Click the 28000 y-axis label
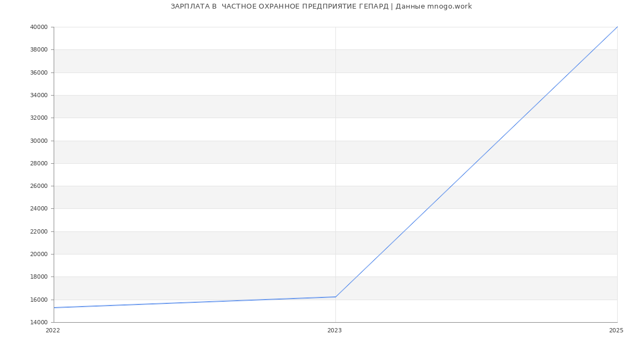This screenshot has width=644, height=349. (39, 164)
